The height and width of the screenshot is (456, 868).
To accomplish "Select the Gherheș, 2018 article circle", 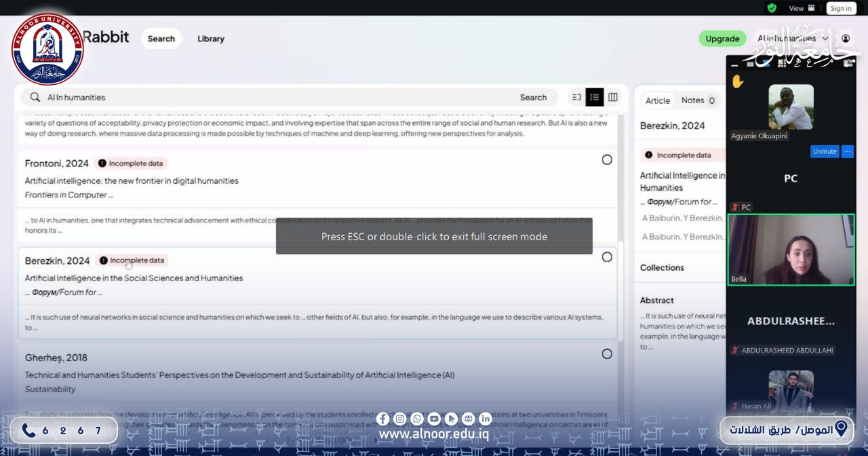I will tap(607, 354).
